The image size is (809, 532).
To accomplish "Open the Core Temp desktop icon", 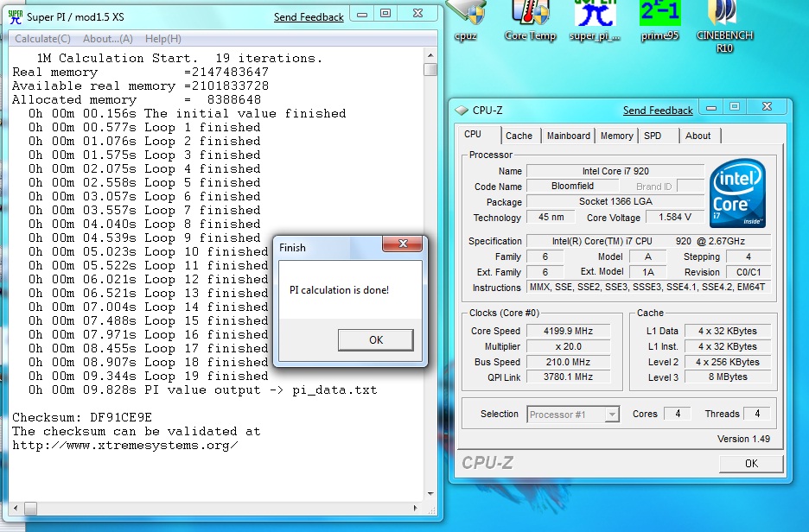I will [x=530, y=20].
